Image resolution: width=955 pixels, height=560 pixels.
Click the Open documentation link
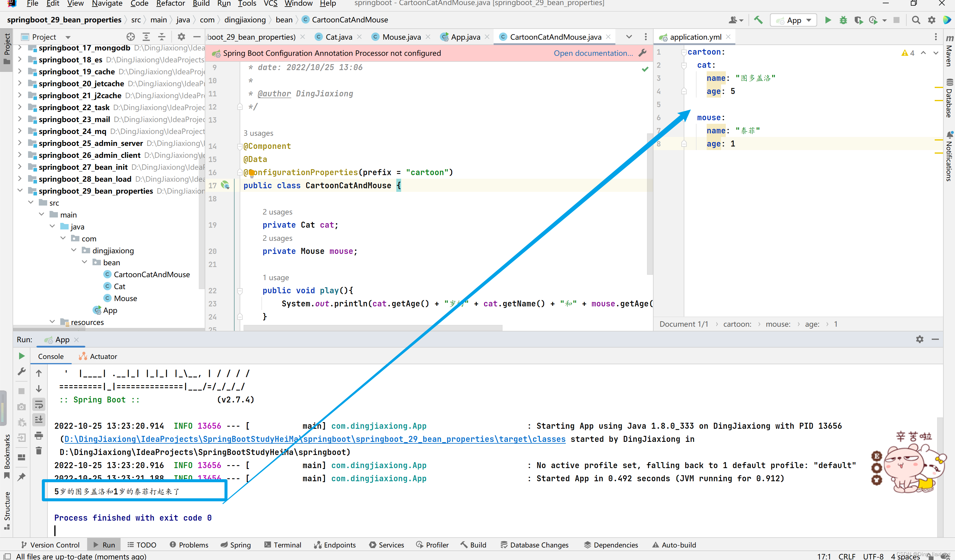tap(593, 53)
